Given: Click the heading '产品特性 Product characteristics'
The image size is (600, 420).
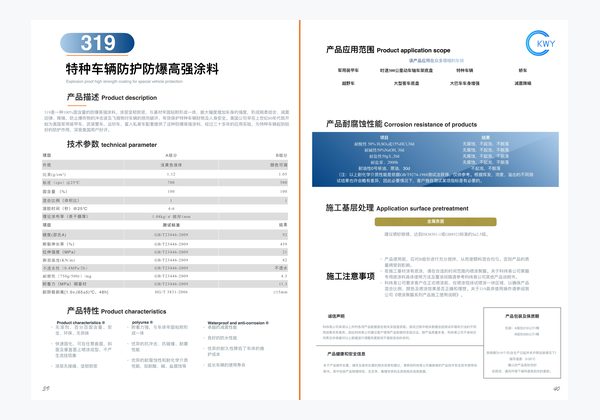Looking at the screenshot, I should pyautogui.click(x=116, y=311).
